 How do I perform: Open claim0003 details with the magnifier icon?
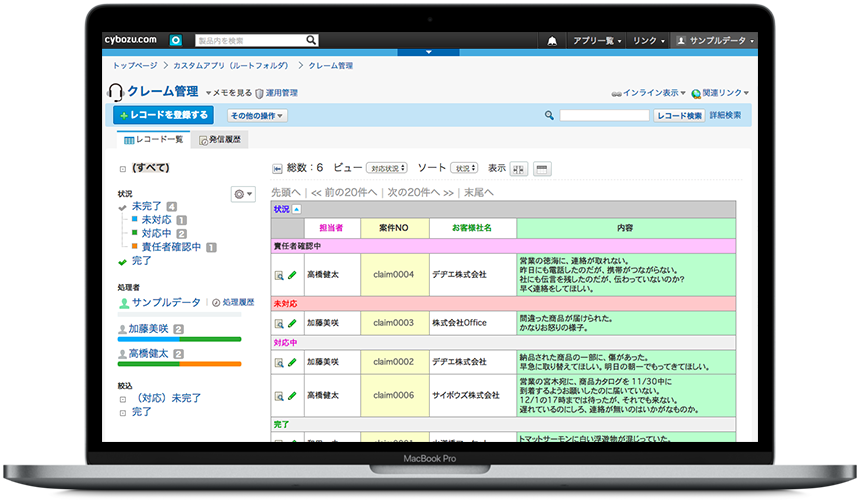click(x=279, y=324)
